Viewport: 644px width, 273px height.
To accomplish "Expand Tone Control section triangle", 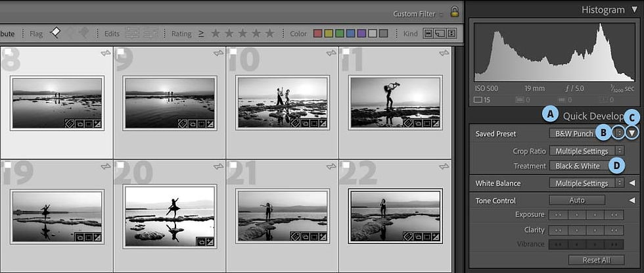I will coord(632,201).
